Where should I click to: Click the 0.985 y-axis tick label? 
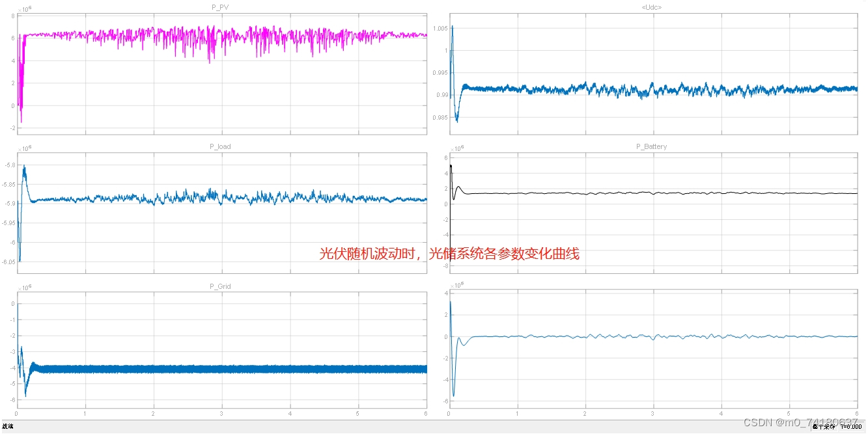coord(440,117)
